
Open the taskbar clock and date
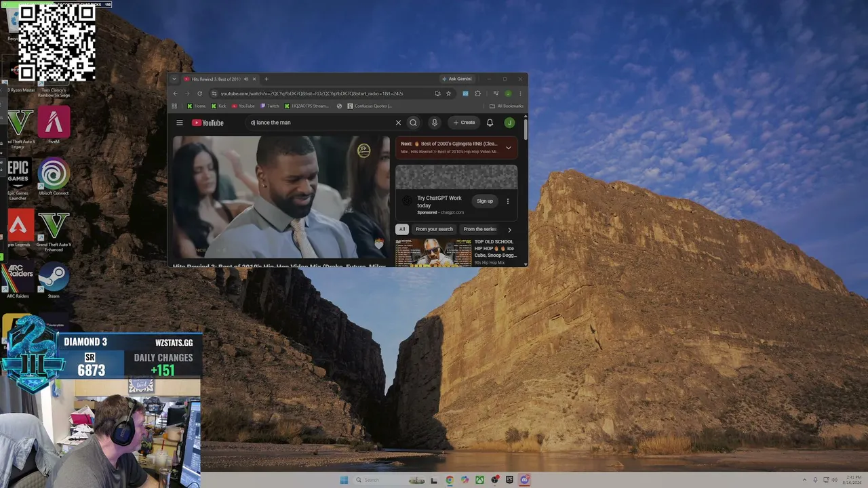point(854,480)
